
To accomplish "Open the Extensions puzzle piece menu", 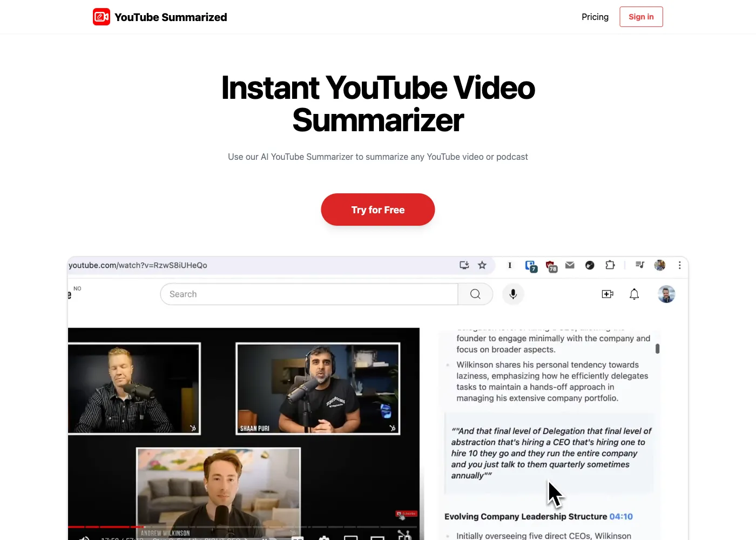I will pos(610,265).
